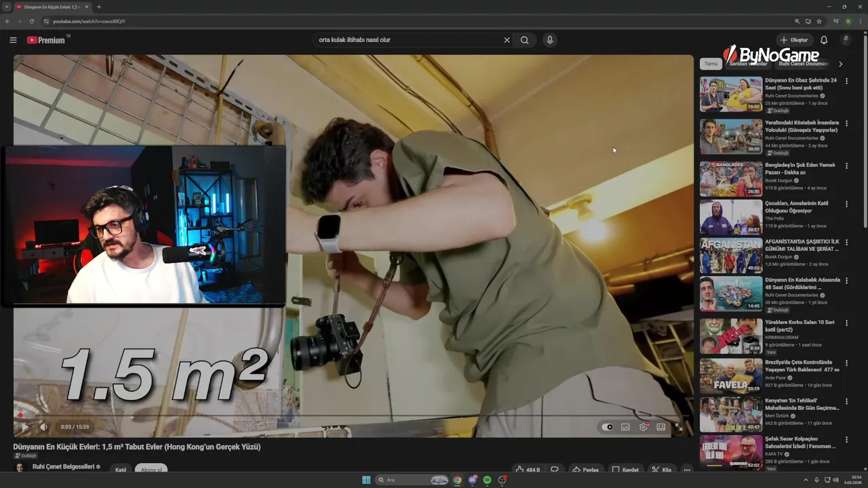Open the notifications bell
The width and height of the screenshot is (868, 488).
tap(824, 40)
